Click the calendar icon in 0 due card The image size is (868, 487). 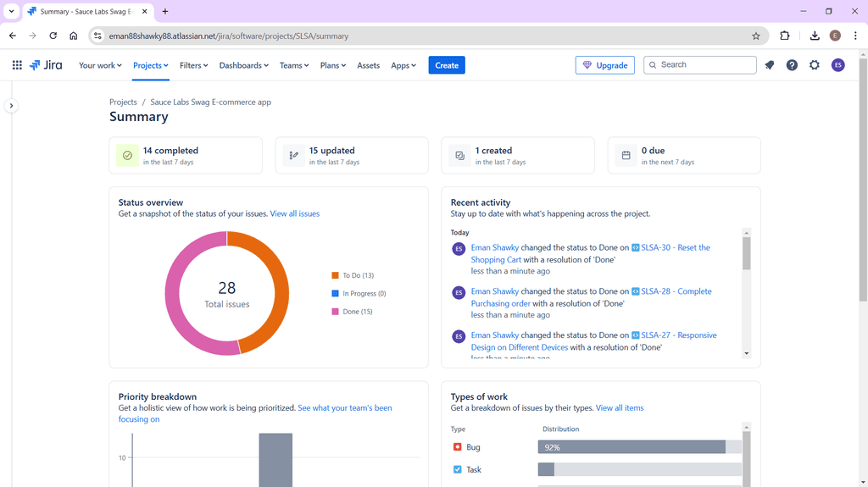point(626,156)
